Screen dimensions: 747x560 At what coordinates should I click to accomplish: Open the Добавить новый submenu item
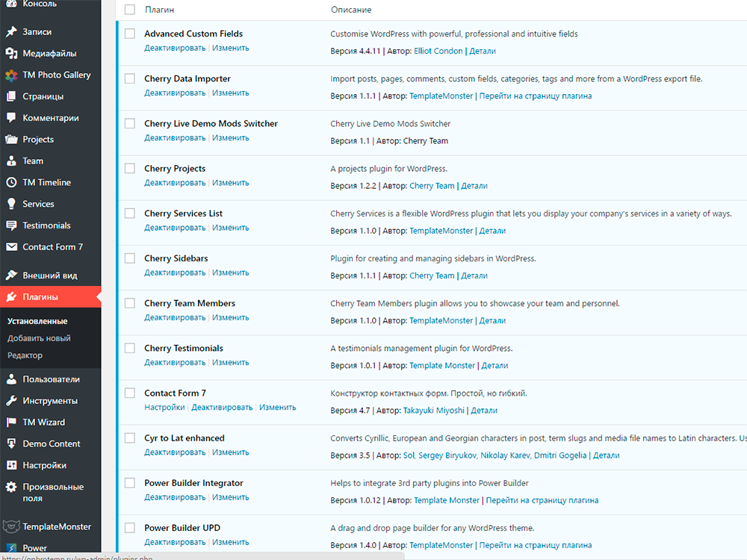(39, 338)
